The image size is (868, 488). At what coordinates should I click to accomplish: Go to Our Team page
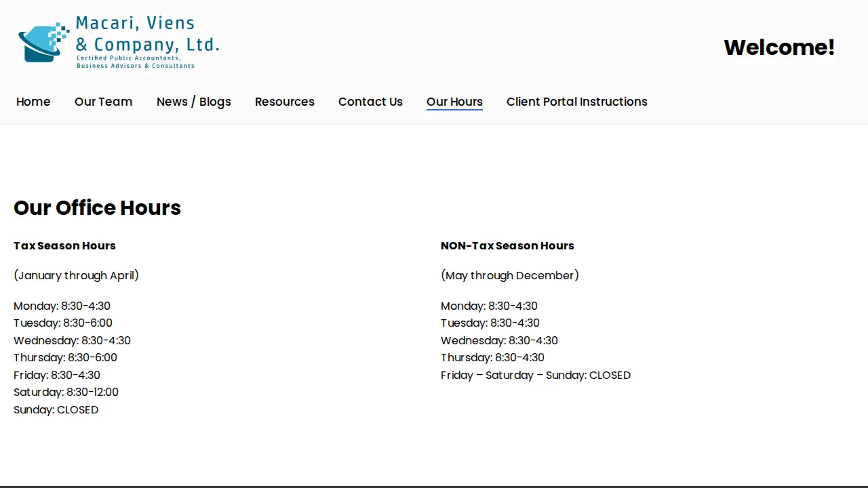pyautogui.click(x=103, y=102)
